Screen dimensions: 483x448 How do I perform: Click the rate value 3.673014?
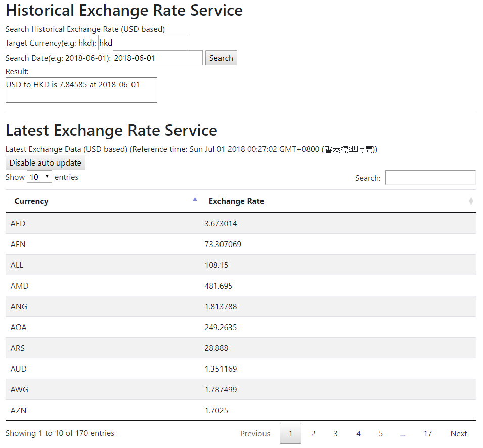pyautogui.click(x=221, y=223)
